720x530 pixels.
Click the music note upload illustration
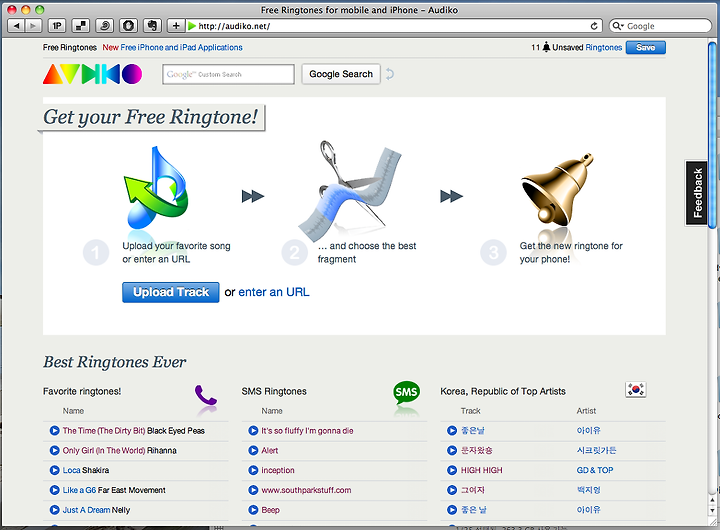[x=156, y=187]
